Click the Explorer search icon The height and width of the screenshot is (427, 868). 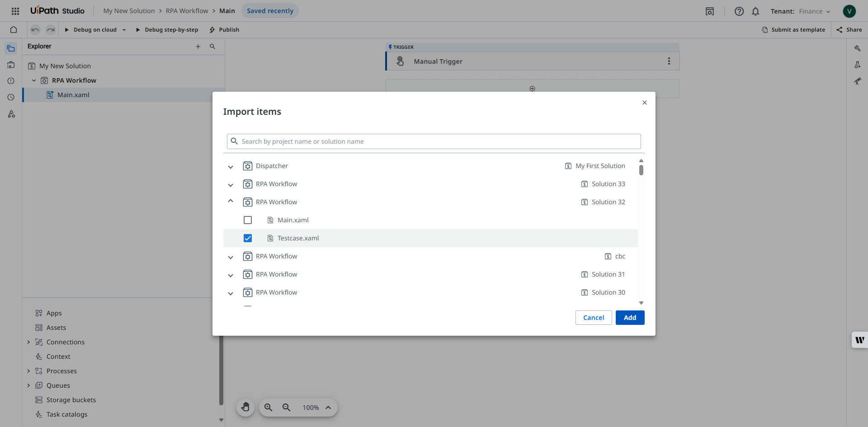212,47
